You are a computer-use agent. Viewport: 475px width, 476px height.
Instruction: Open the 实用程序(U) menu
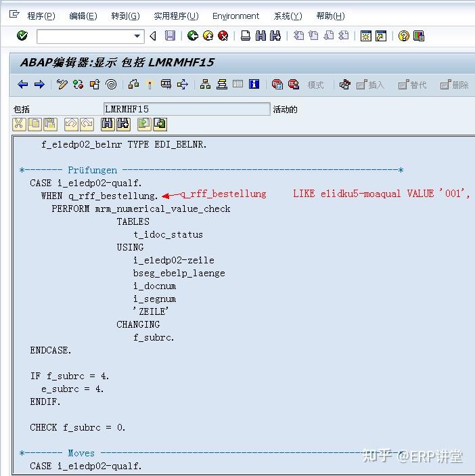point(176,16)
